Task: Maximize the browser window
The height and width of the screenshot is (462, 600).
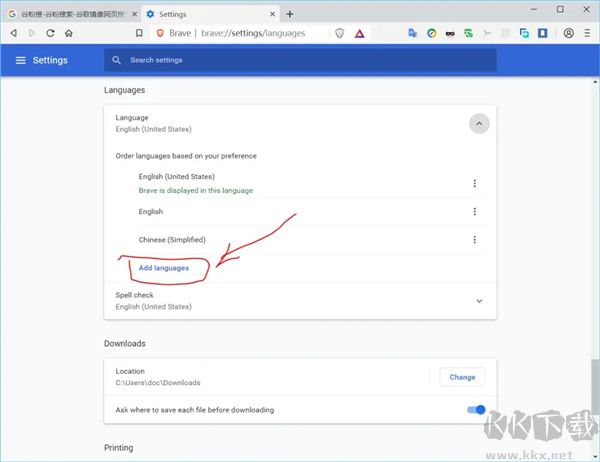Action: click(x=560, y=9)
